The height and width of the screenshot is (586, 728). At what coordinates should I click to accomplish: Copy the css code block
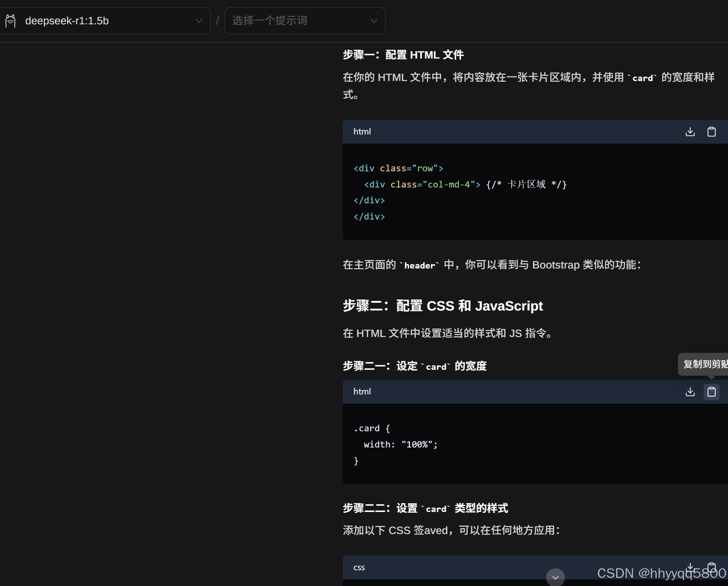(711, 567)
